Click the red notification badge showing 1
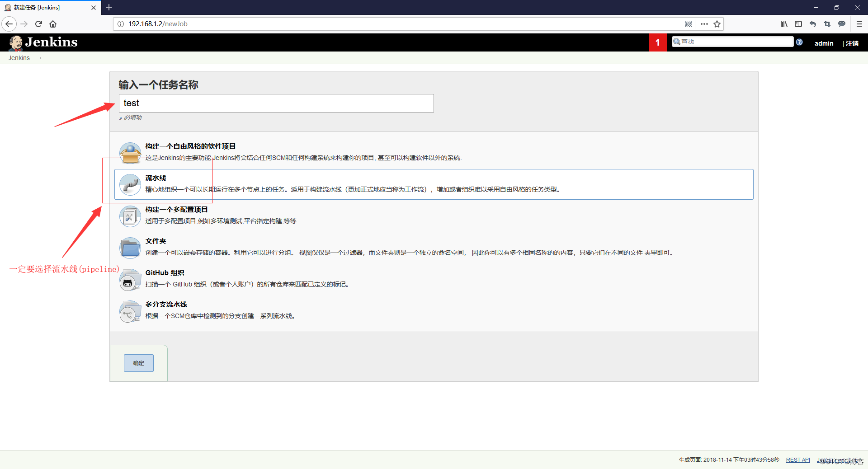 tap(658, 42)
